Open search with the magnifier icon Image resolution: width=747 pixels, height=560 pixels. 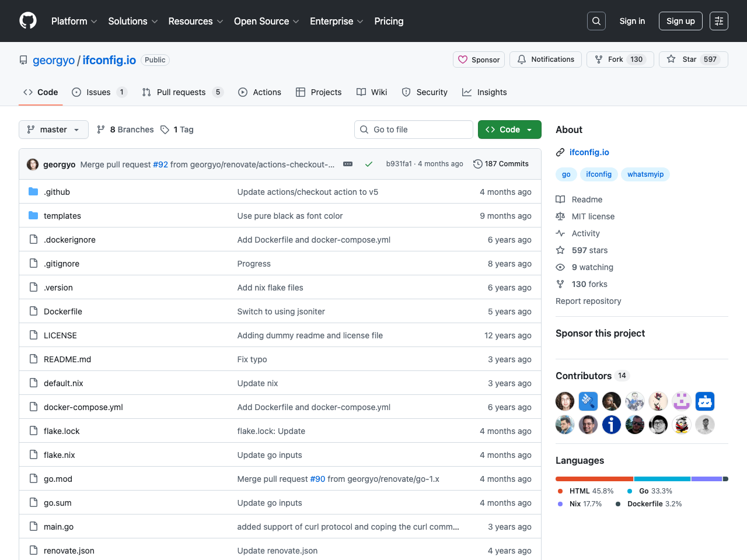pos(596,21)
